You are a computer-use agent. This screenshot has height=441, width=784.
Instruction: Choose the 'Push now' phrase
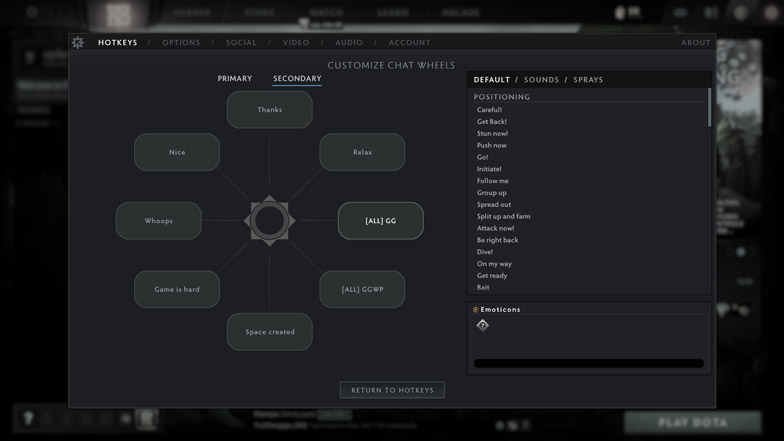click(x=492, y=145)
